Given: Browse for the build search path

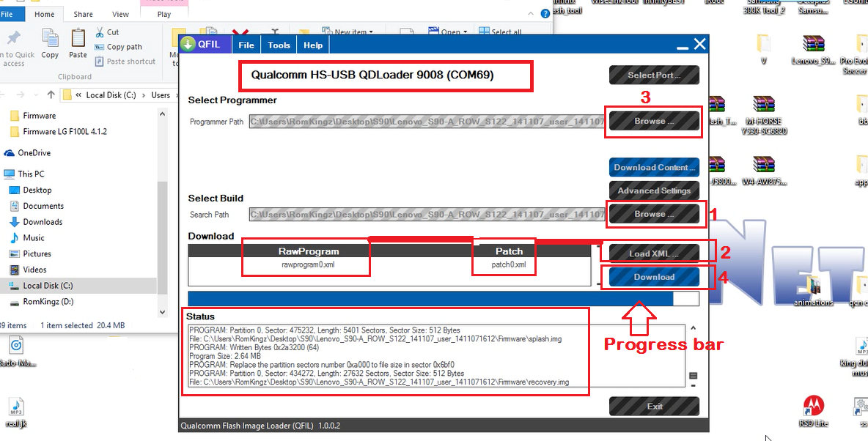Looking at the screenshot, I should [655, 214].
